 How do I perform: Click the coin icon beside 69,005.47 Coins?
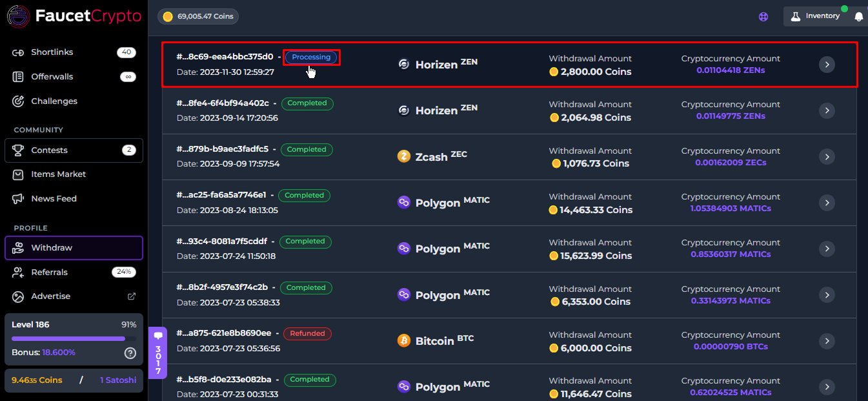[168, 16]
